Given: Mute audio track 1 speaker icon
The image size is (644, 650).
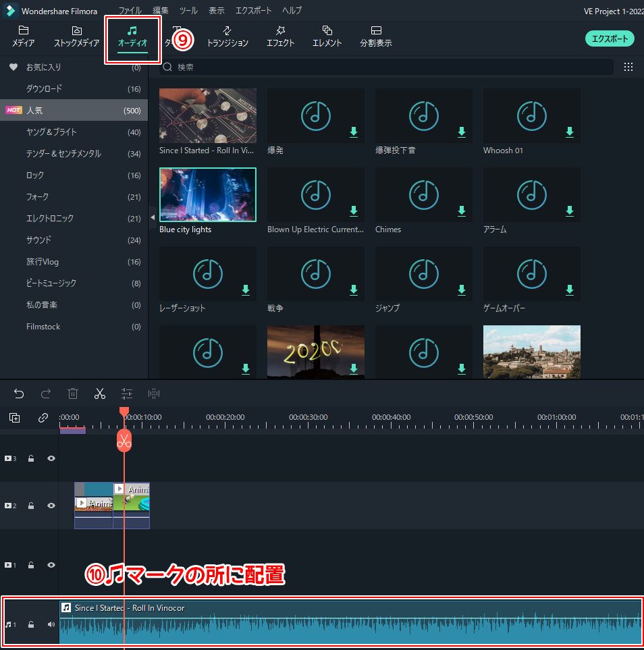Looking at the screenshot, I should (x=51, y=624).
